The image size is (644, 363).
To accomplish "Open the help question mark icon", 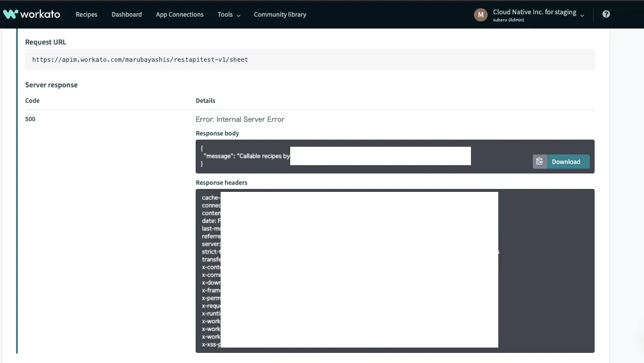I will (606, 14).
